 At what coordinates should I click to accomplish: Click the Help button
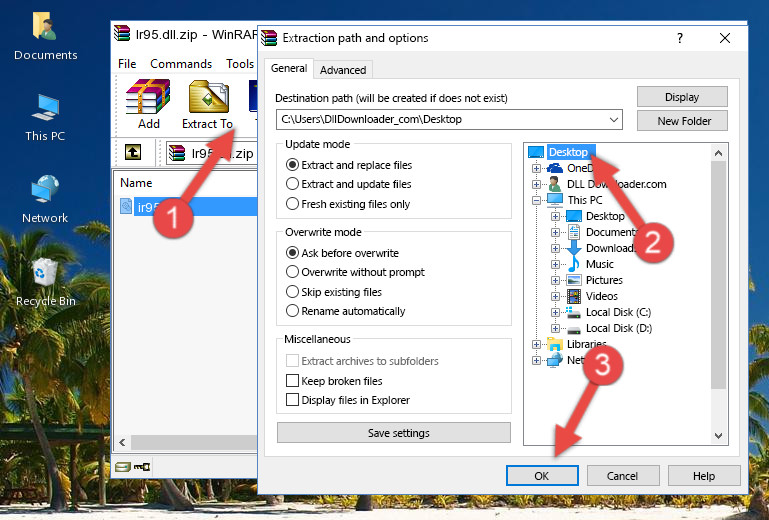[704, 476]
